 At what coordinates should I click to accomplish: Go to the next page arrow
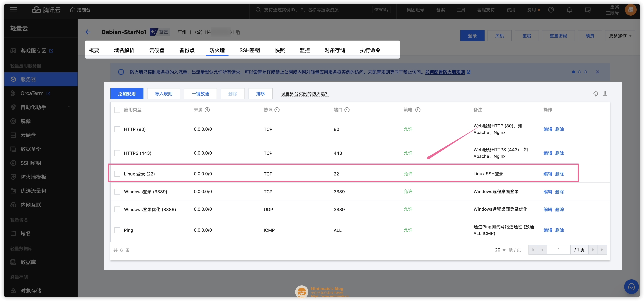tap(593, 250)
